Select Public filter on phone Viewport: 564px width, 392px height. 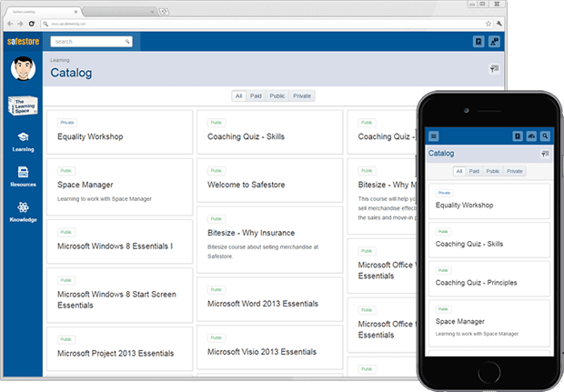coord(493,171)
